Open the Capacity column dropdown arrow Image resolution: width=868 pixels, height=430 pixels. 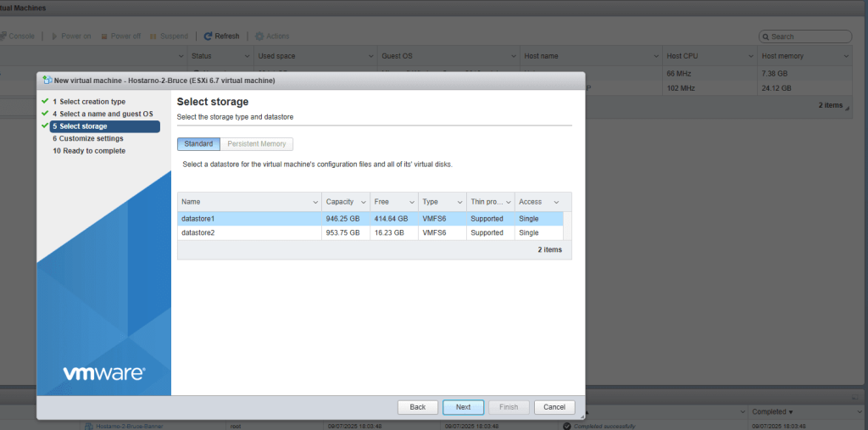click(x=363, y=202)
